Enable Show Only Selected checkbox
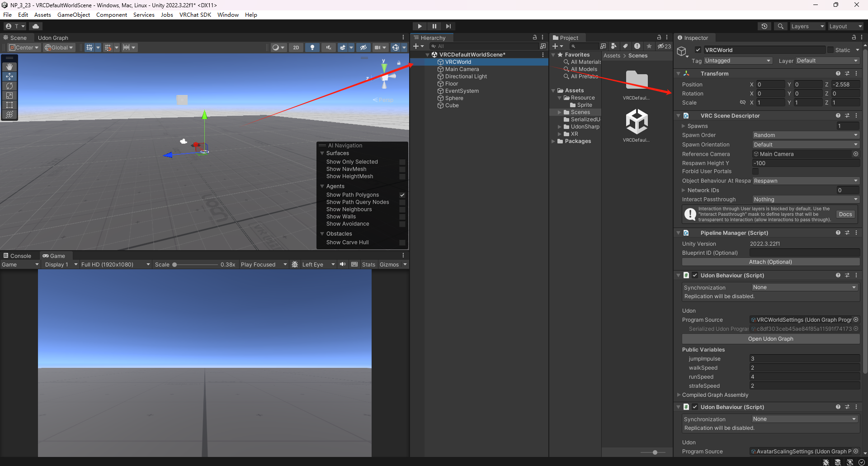Viewport: 868px width, 466px height. [402, 162]
